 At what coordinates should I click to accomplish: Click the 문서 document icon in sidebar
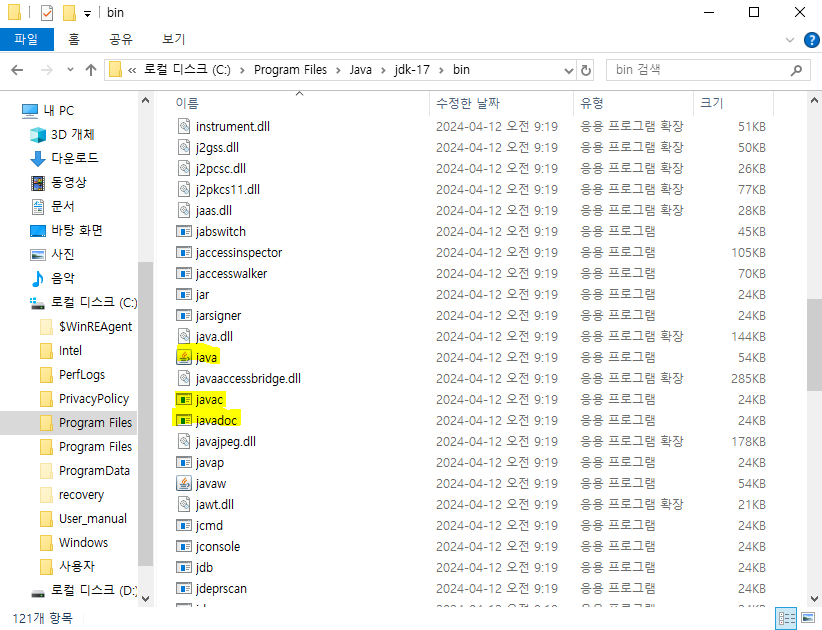click(38, 207)
